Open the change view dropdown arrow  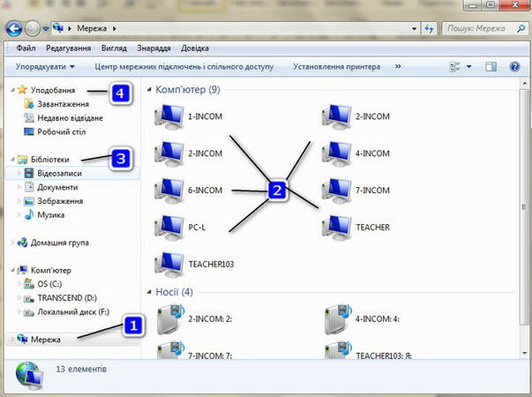(x=468, y=66)
